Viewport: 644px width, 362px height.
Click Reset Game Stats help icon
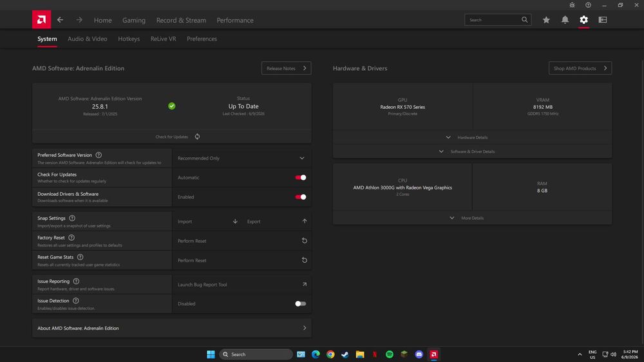pos(80,257)
